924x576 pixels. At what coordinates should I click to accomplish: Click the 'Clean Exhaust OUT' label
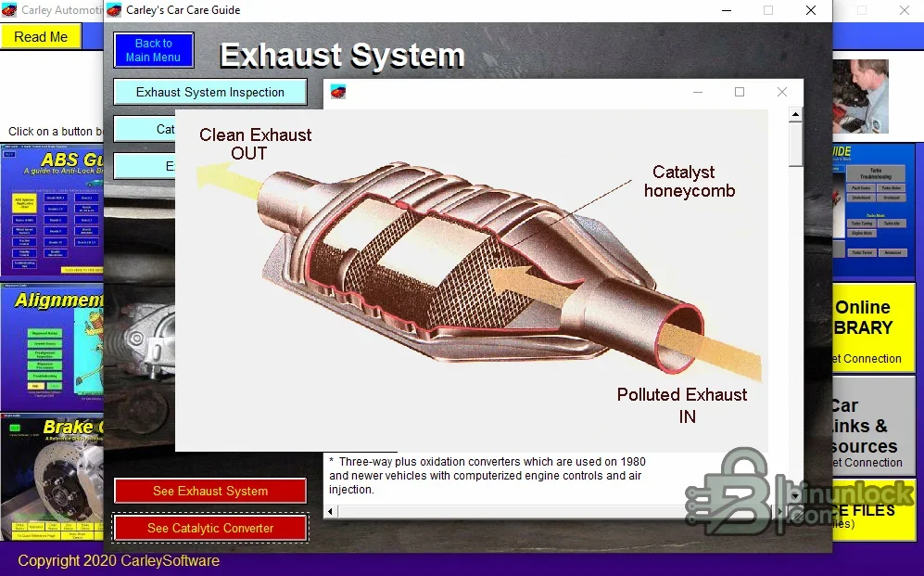pos(255,144)
